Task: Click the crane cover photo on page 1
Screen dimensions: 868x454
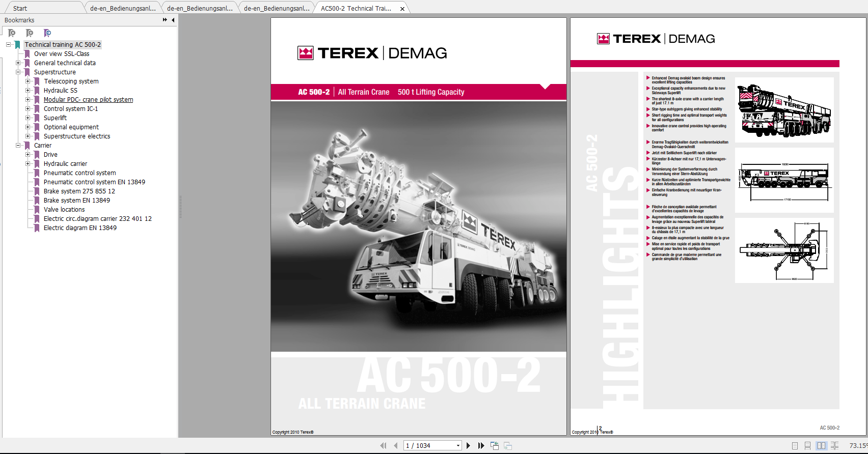Action: click(x=418, y=226)
